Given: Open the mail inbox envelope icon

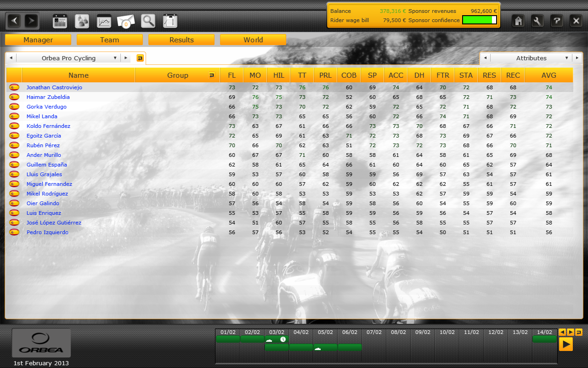Looking at the screenshot, I should point(126,21).
